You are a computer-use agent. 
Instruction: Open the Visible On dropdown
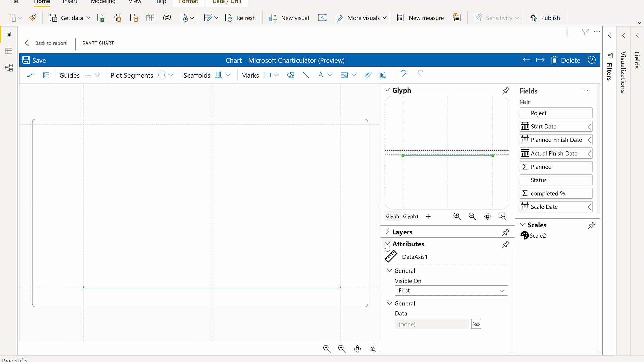pyautogui.click(x=451, y=291)
